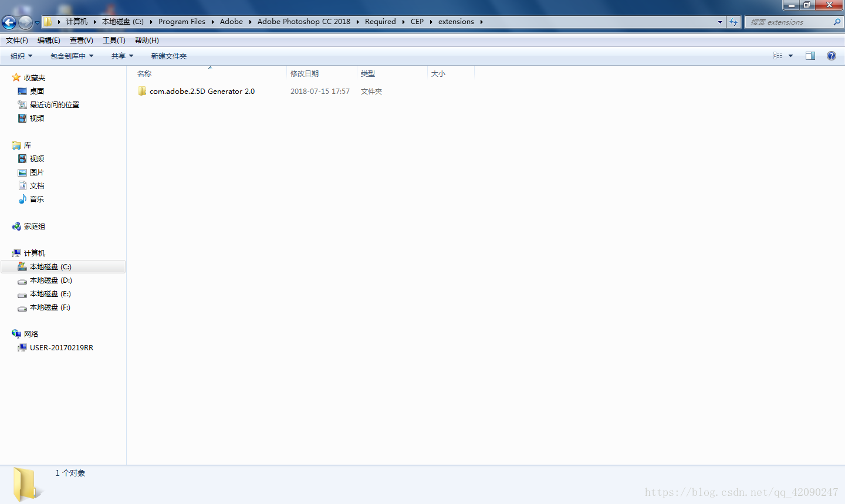
Task: Click the com.adobe.2.5D Generator folder icon
Action: click(x=142, y=91)
